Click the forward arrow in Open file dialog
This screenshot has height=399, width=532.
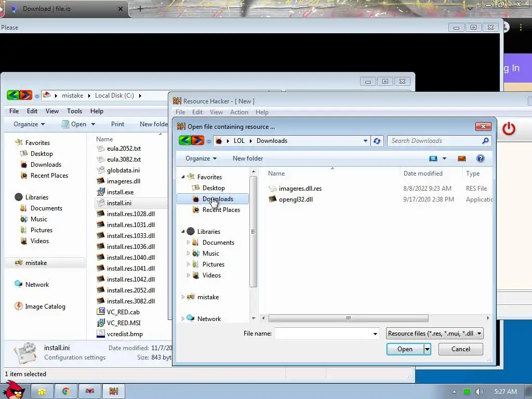point(198,140)
